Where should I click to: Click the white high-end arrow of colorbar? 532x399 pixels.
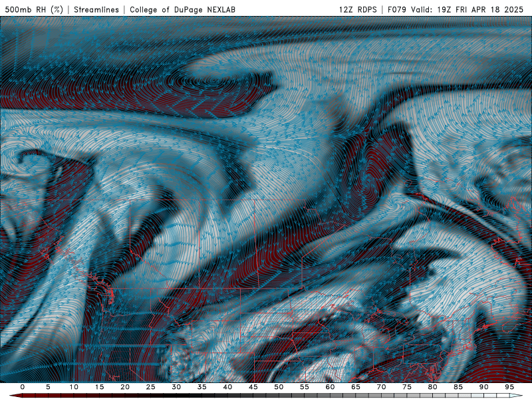(517, 396)
